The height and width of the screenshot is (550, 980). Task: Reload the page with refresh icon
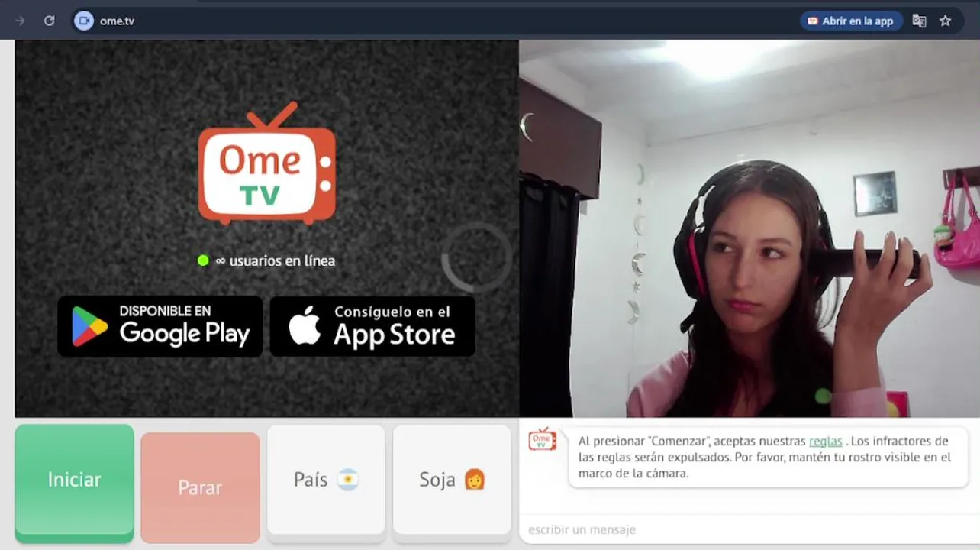coord(49,21)
